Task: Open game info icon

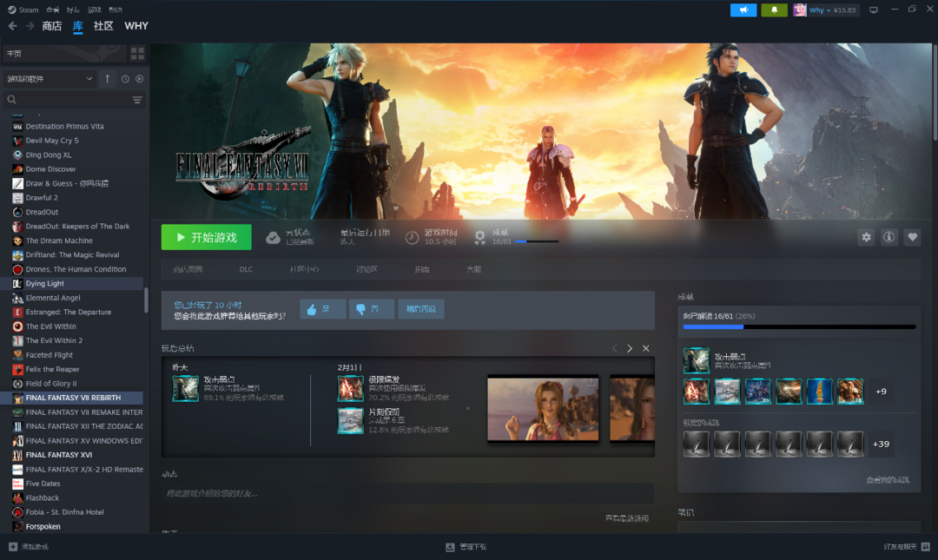Action: coord(889,238)
